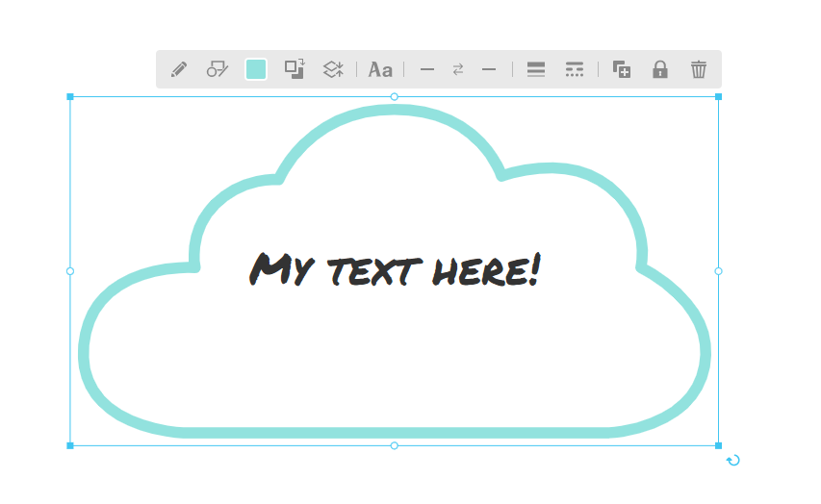This screenshot has height=504, width=821.
Task: Duplicate the selected cloud shape
Action: tap(622, 69)
